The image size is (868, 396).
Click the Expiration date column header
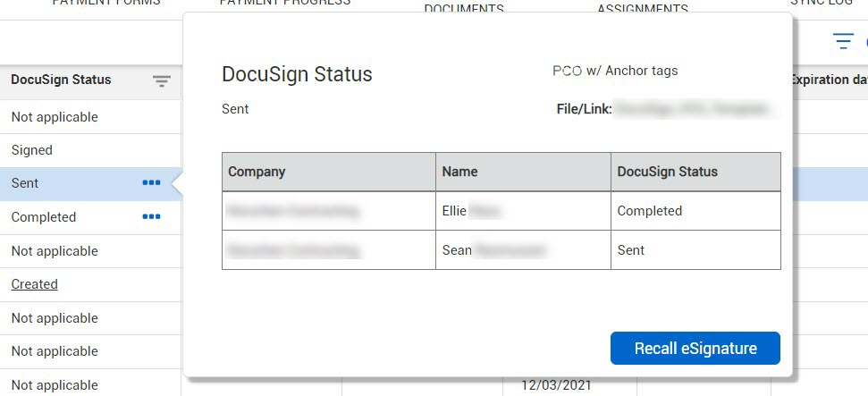click(x=828, y=80)
